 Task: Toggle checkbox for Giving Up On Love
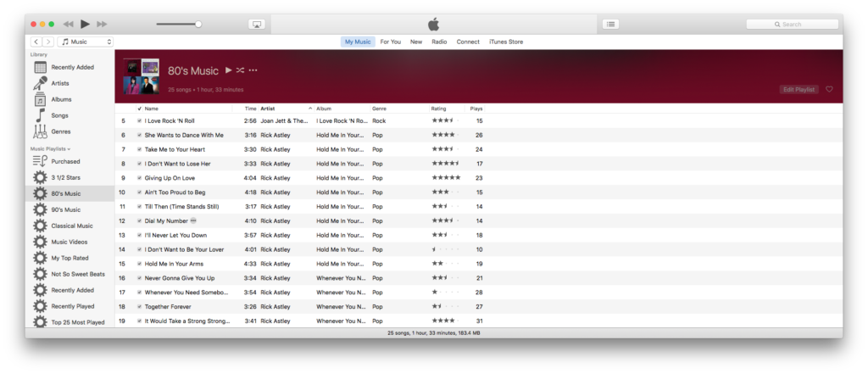(x=140, y=178)
